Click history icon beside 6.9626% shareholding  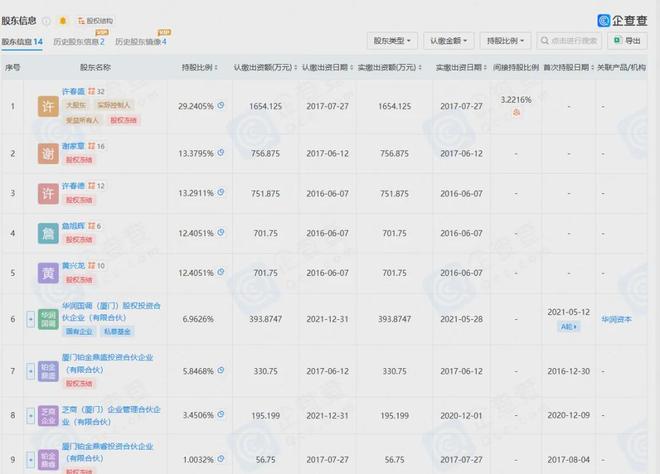click(221, 318)
